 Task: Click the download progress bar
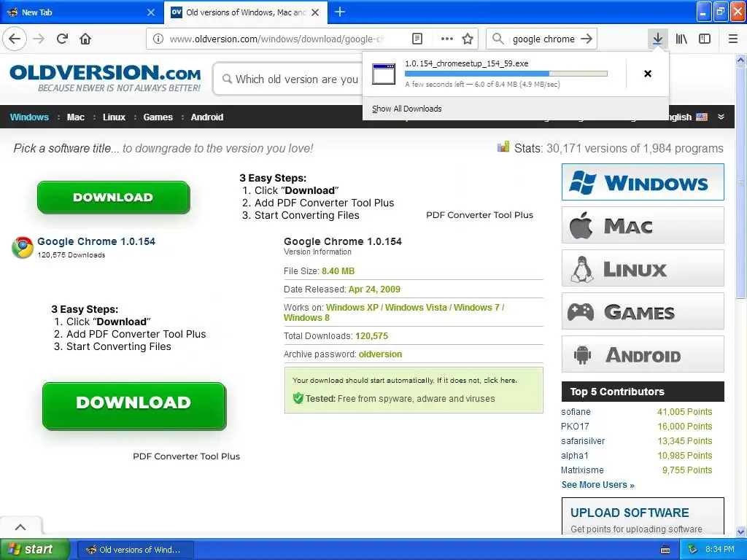click(x=506, y=74)
